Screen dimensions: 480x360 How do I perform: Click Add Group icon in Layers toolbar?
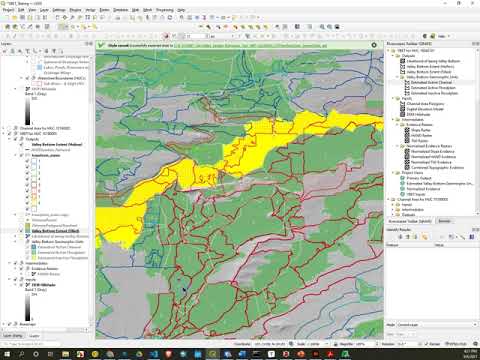12,51
